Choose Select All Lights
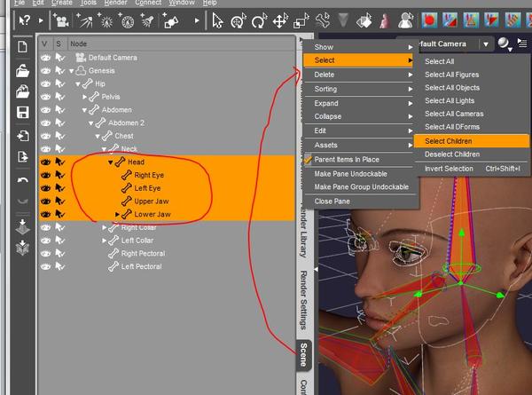This screenshot has height=395, width=532. (x=472, y=100)
